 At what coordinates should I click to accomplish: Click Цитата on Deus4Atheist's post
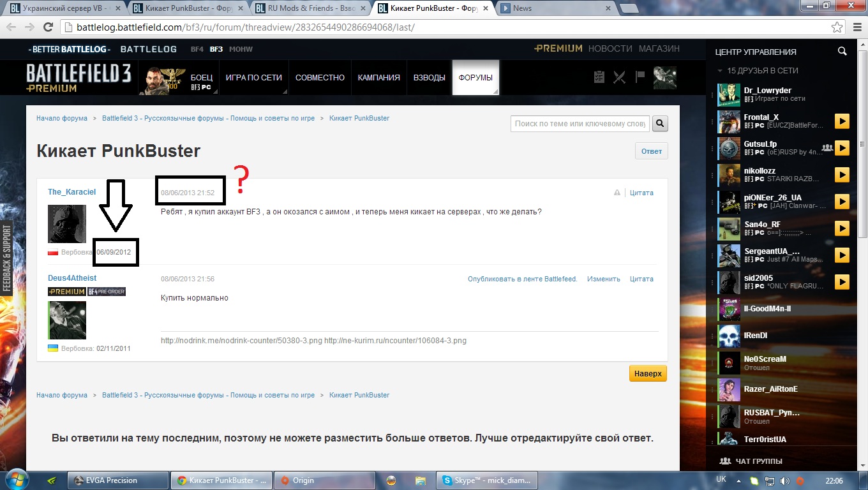(x=641, y=279)
